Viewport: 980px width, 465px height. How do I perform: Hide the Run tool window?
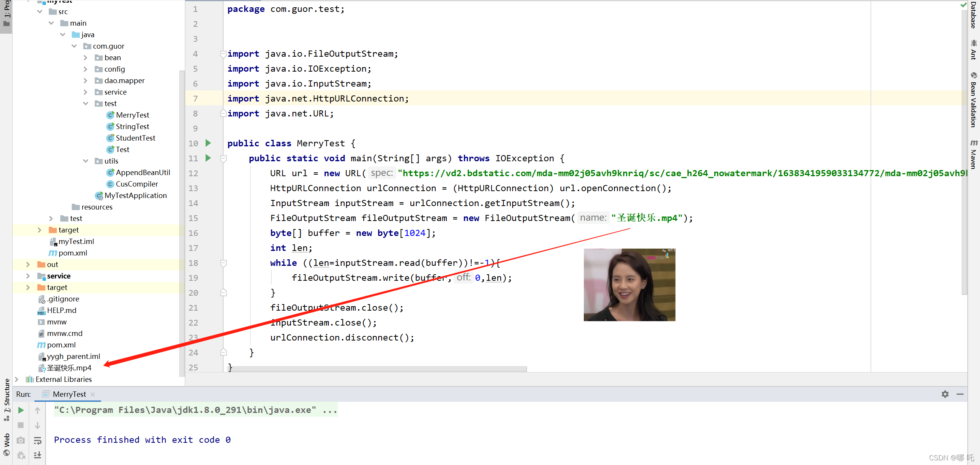[960, 394]
